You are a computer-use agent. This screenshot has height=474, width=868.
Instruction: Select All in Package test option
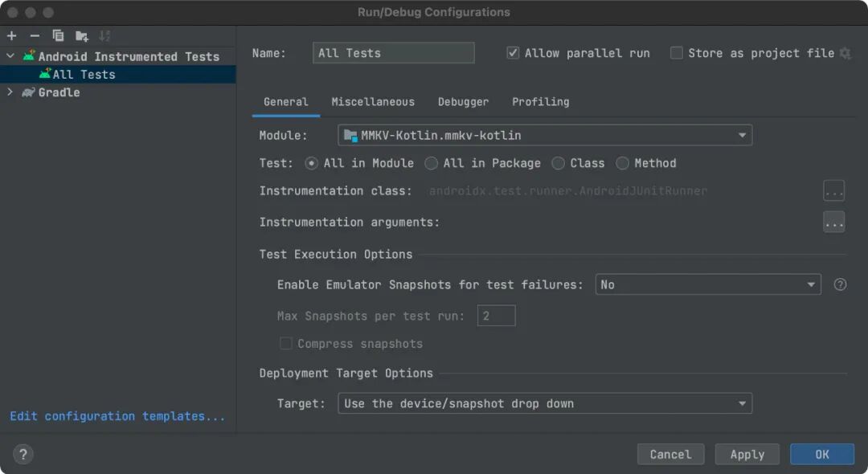click(x=431, y=163)
